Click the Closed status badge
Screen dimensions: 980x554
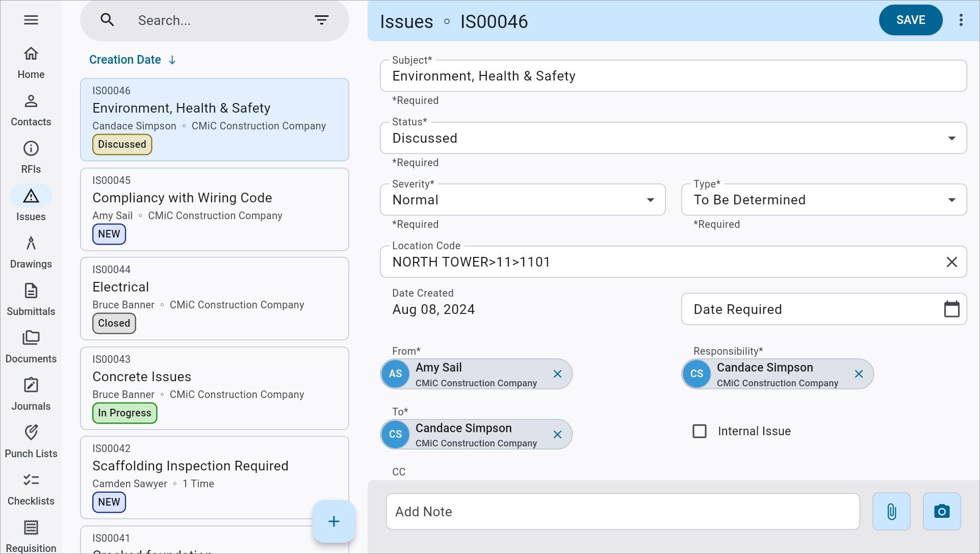tap(114, 323)
